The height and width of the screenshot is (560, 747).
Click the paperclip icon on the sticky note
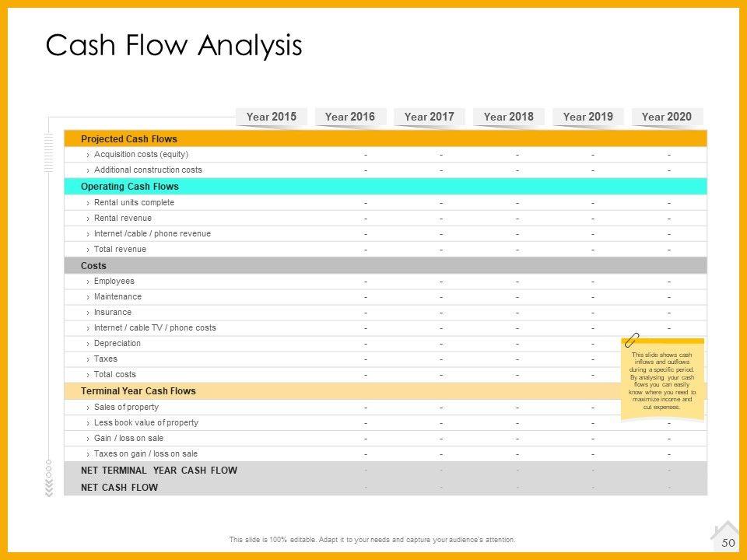[x=633, y=339]
